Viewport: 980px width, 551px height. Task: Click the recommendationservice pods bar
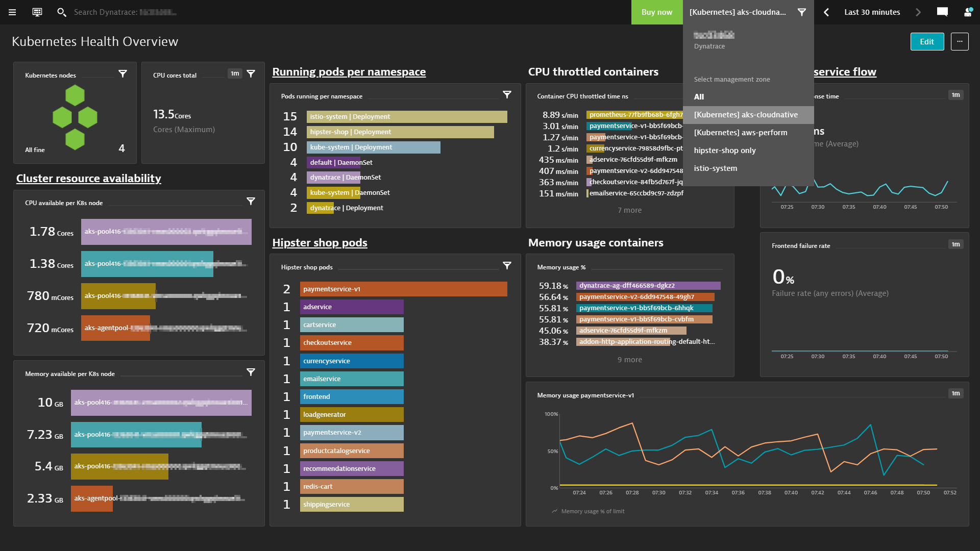352,469
